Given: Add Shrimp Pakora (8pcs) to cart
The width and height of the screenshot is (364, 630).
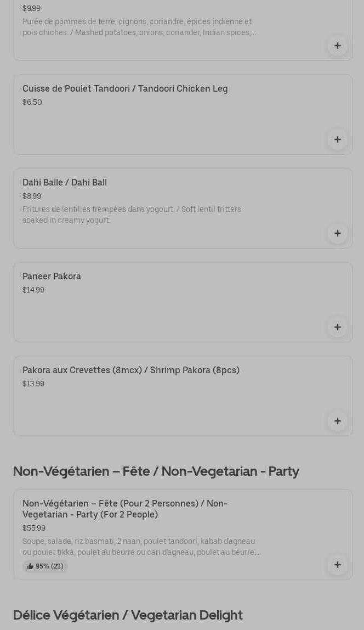Looking at the screenshot, I should coord(337,421).
